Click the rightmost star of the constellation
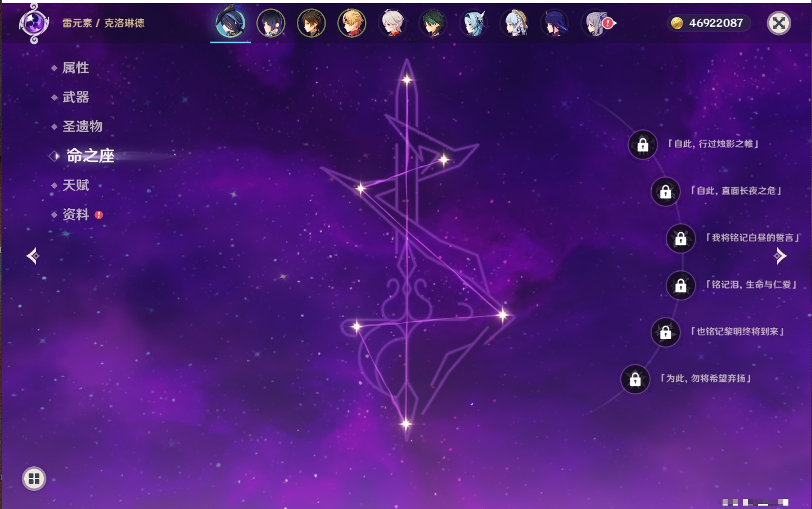This screenshot has height=509, width=812. pyautogui.click(x=502, y=315)
